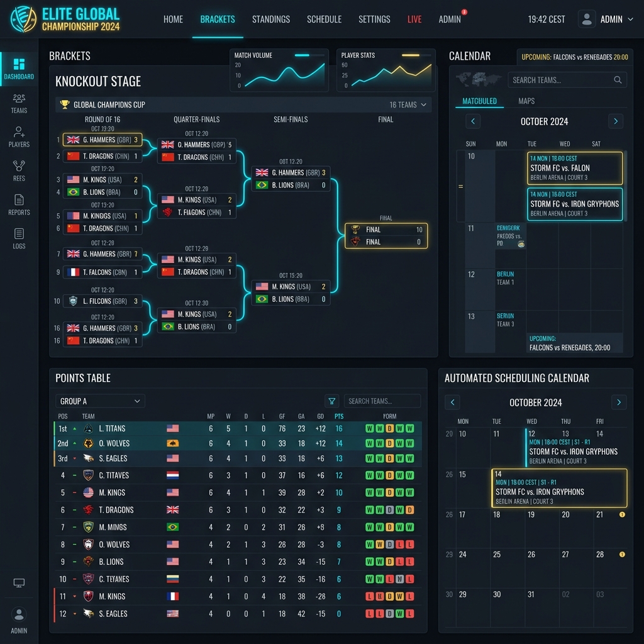Go to next month in Automated Scheduling Calendar
Viewport: 644px width, 644px height.
tap(619, 402)
